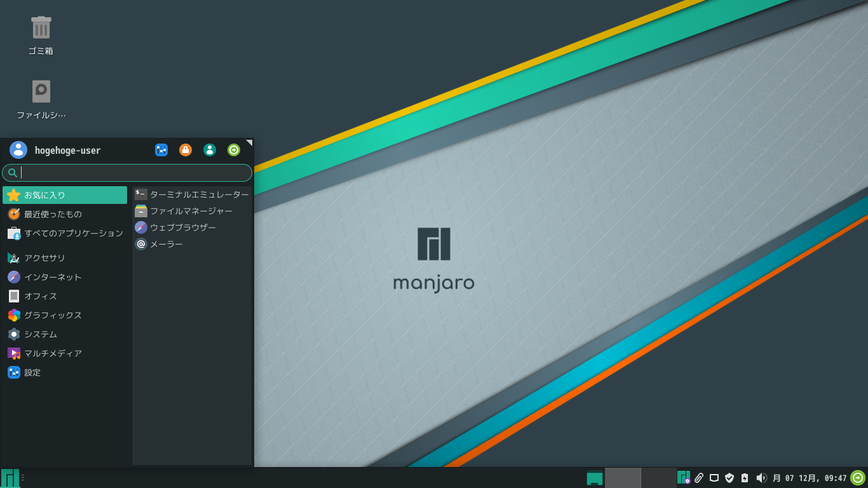Open 設定 category in menu

tap(65, 372)
